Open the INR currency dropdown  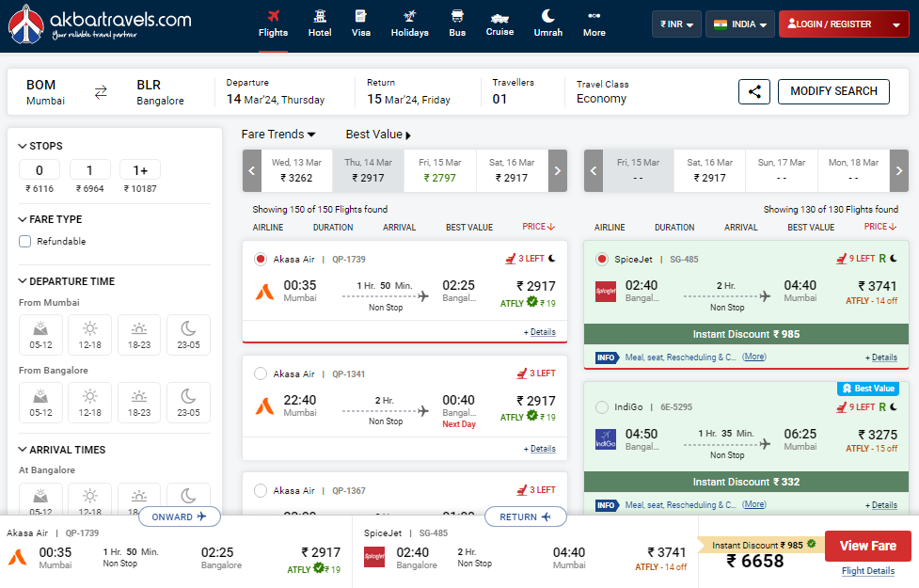pos(676,24)
